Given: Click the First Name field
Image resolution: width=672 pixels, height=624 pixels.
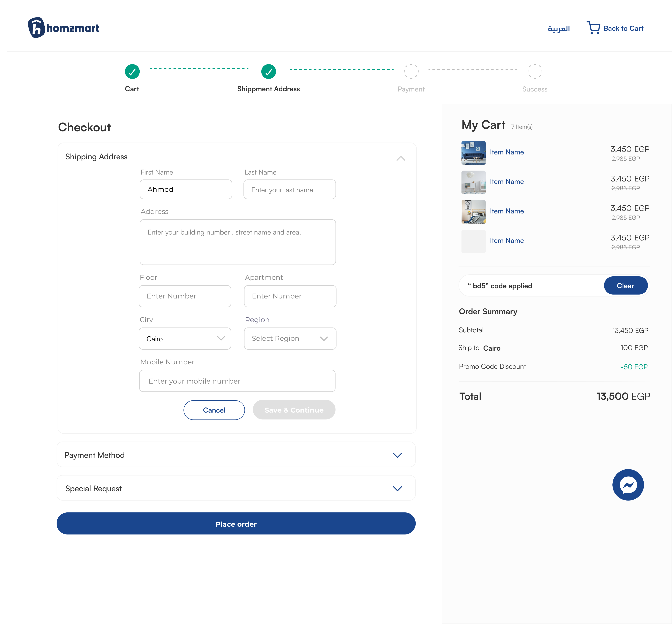Looking at the screenshot, I should pos(186,189).
